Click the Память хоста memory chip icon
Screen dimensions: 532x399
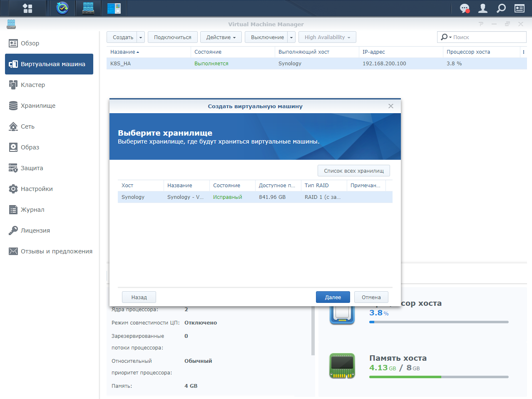342,366
